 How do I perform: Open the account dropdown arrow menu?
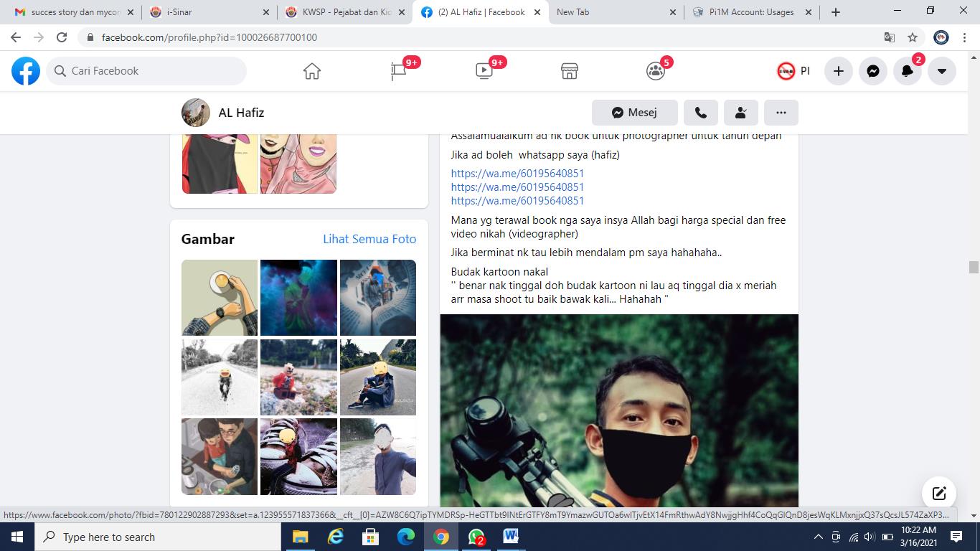pyautogui.click(x=941, y=71)
